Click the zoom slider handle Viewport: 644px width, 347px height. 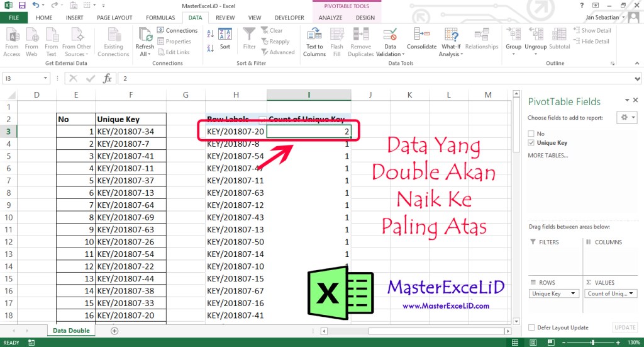pyautogui.click(x=592, y=343)
